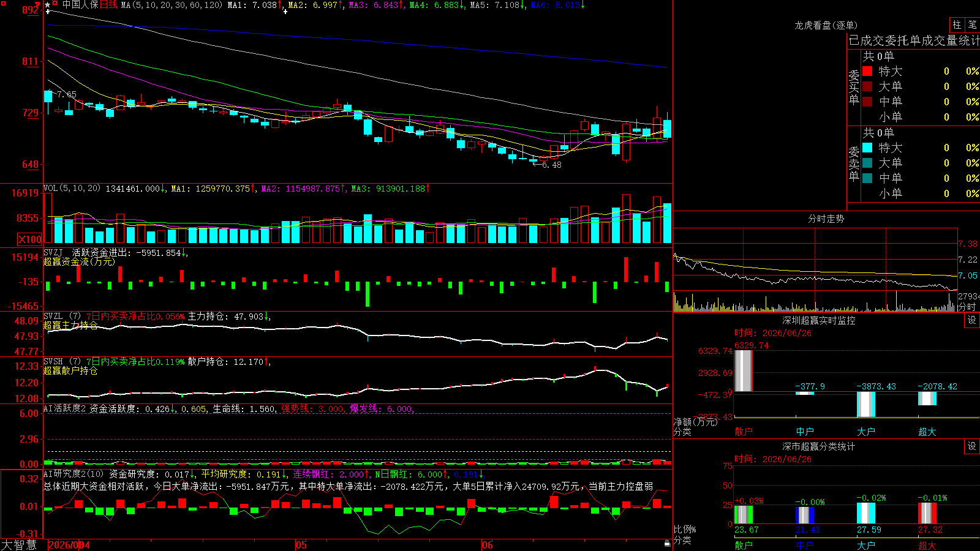Viewport: 980px width, 551px height.
Task: Click the 委买单 vertical label
Action: coord(854,87)
